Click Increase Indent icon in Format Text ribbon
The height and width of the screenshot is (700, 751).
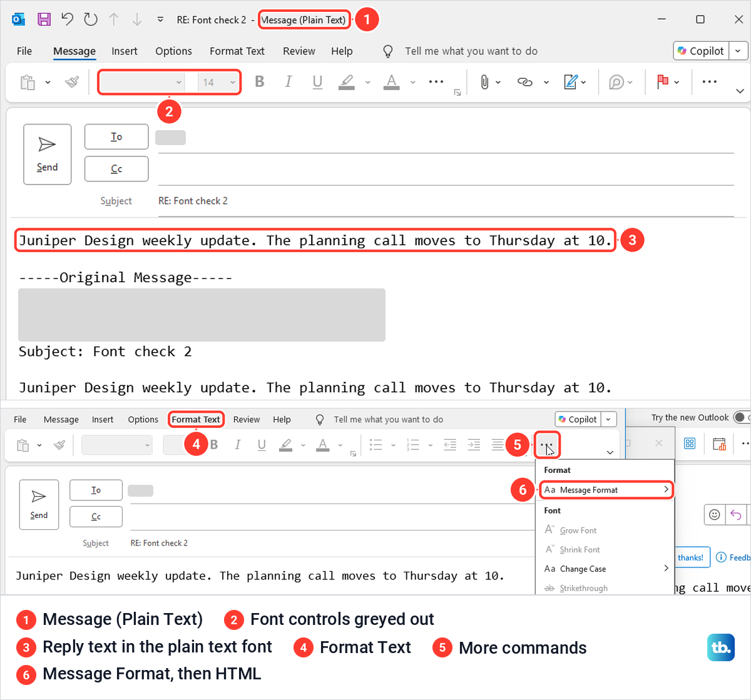click(474, 445)
